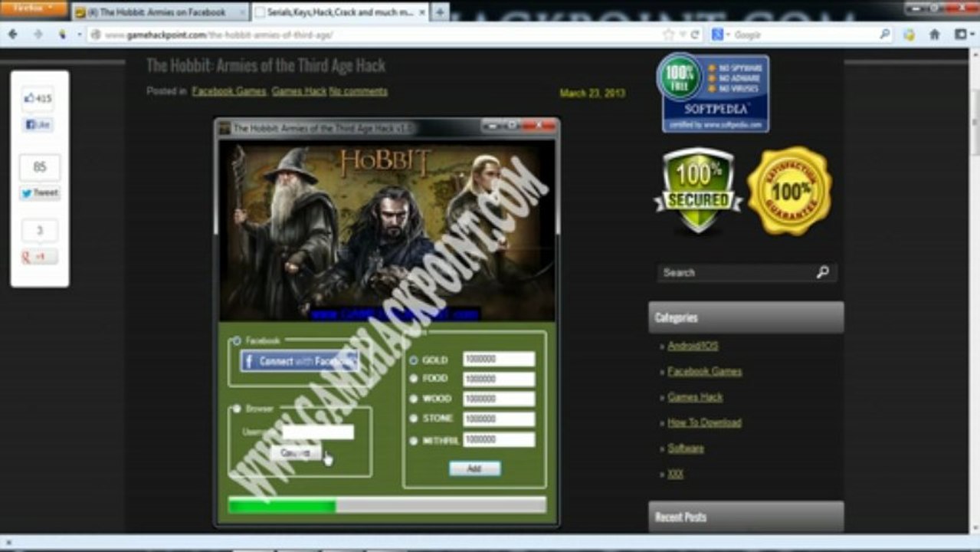The height and width of the screenshot is (552, 980).
Task: Click the WOOD amount field
Action: tap(499, 399)
